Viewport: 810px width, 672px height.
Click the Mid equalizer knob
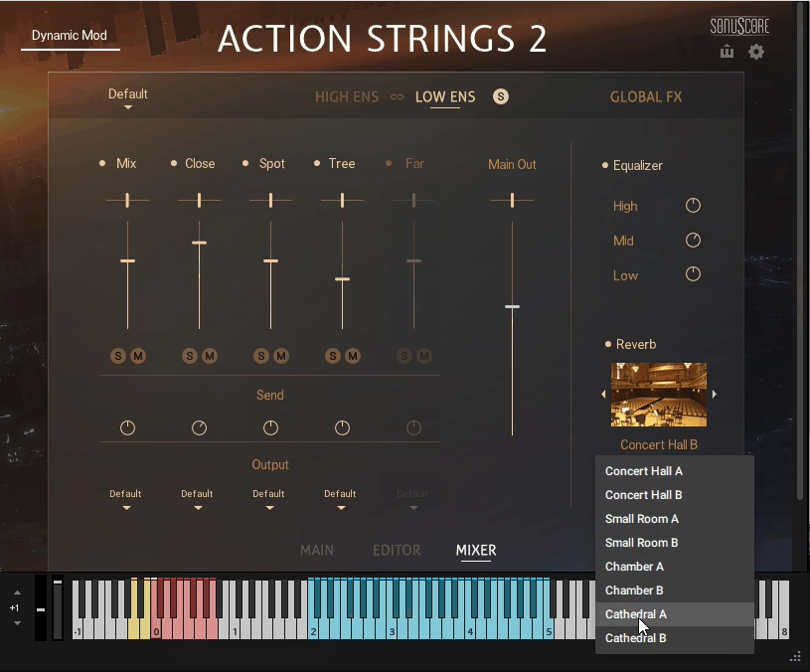[693, 241]
